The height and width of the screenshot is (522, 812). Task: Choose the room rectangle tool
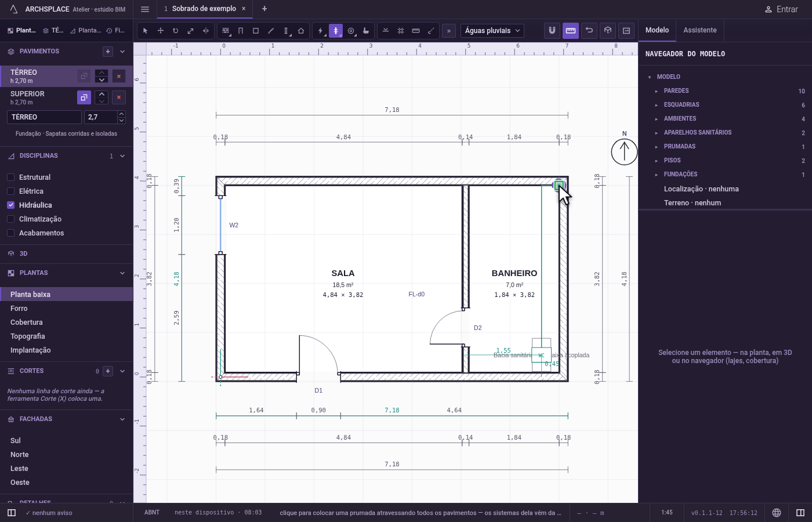pyautogui.click(x=256, y=31)
